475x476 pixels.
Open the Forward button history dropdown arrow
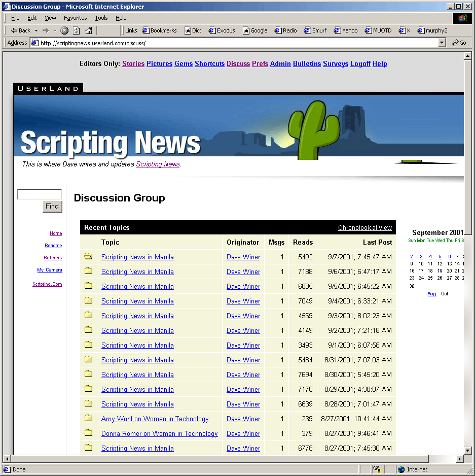pyautogui.click(x=55, y=30)
